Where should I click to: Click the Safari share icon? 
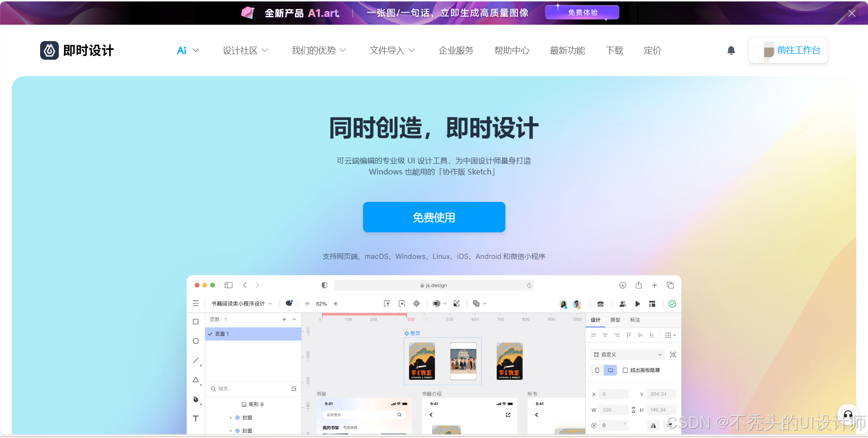click(x=638, y=285)
